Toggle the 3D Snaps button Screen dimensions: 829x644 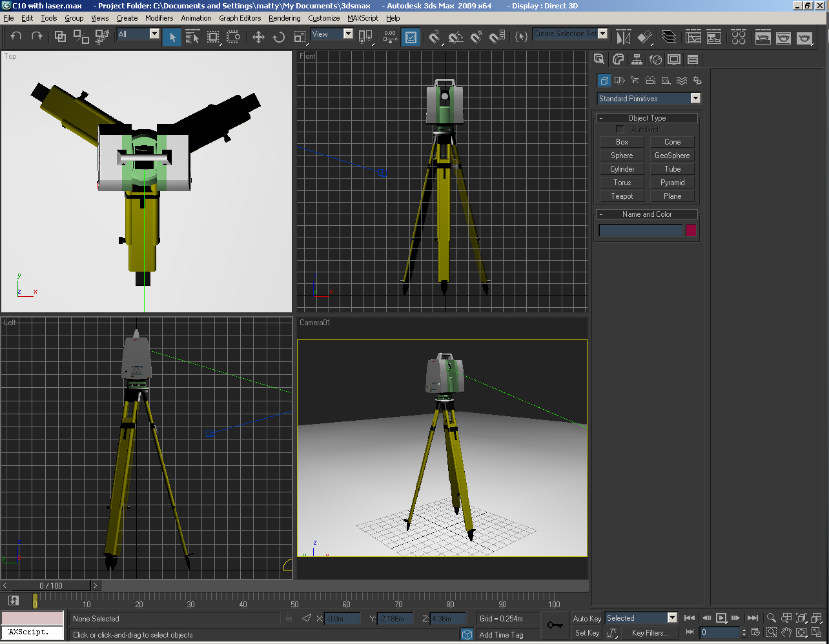[x=435, y=37]
